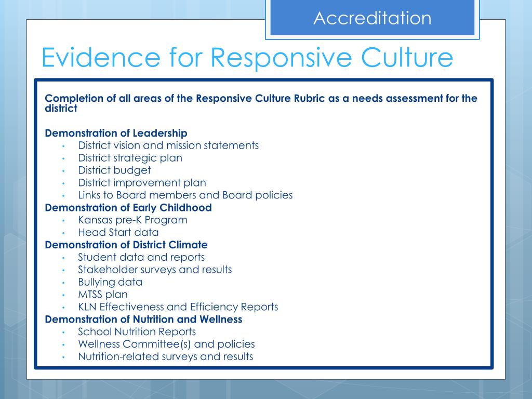The height and width of the screenshot is (399, 532).
Task: Pick the District improvement plan line
Action: pos(142,183)
